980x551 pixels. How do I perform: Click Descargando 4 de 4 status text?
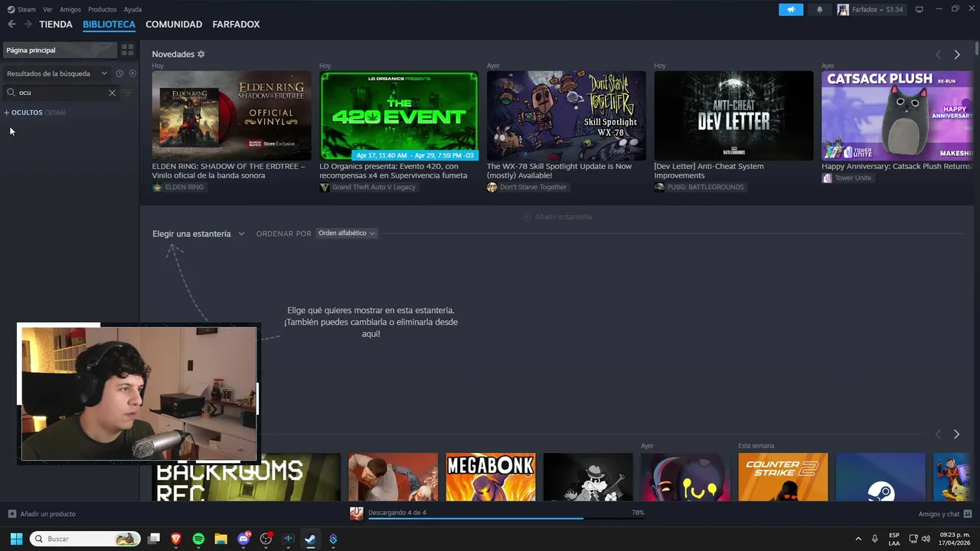click(x=397, y=512)
